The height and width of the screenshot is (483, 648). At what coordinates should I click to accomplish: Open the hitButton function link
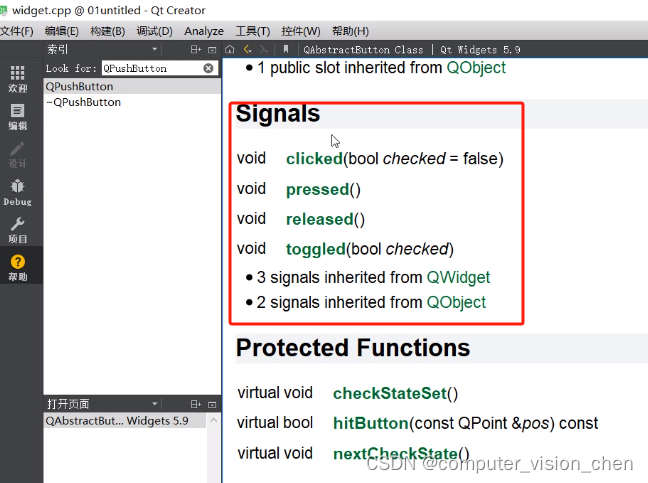click(371, 424)
